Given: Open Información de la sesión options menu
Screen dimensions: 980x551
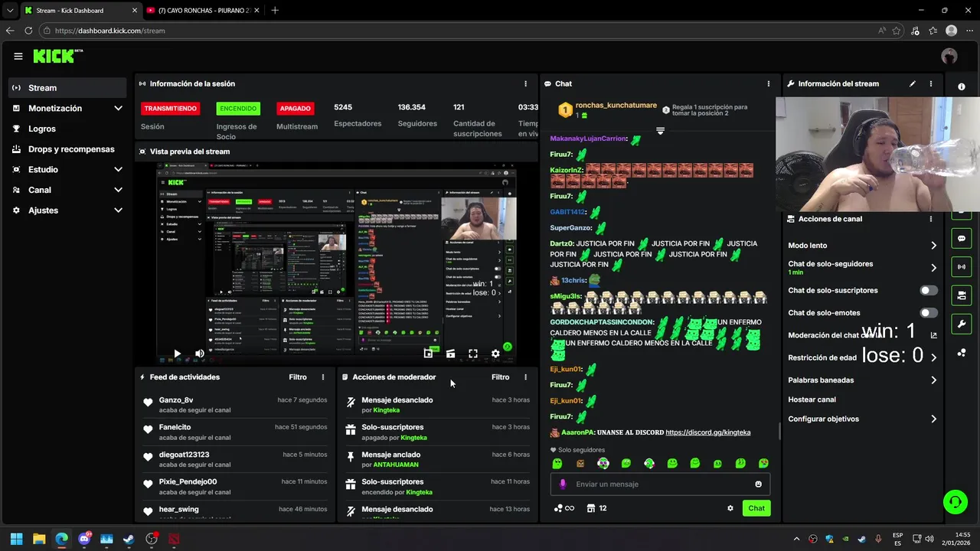Looking at the screenshot, I should (525, 83).
